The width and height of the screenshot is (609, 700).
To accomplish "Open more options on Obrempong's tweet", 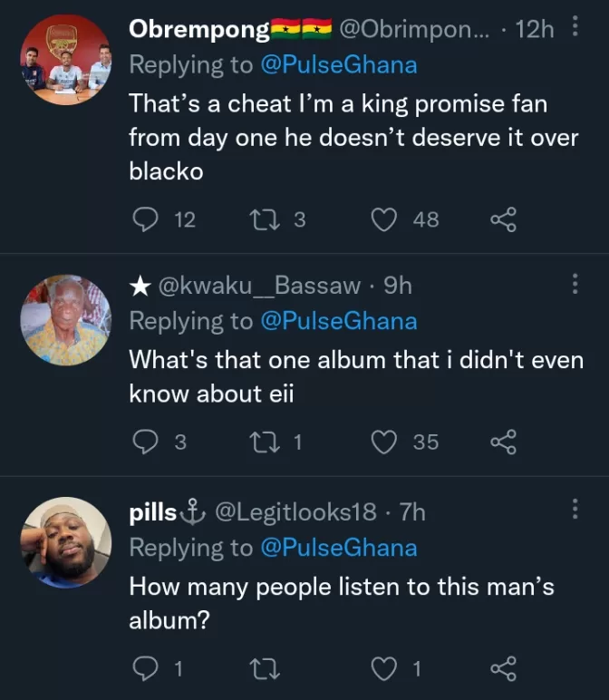I will coord(575,28).
